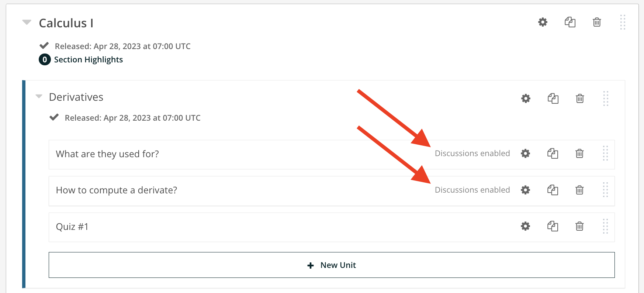Open Derivatives subsection settings gear
Viewport: 644px width, 293px height.
coord(526,99)
